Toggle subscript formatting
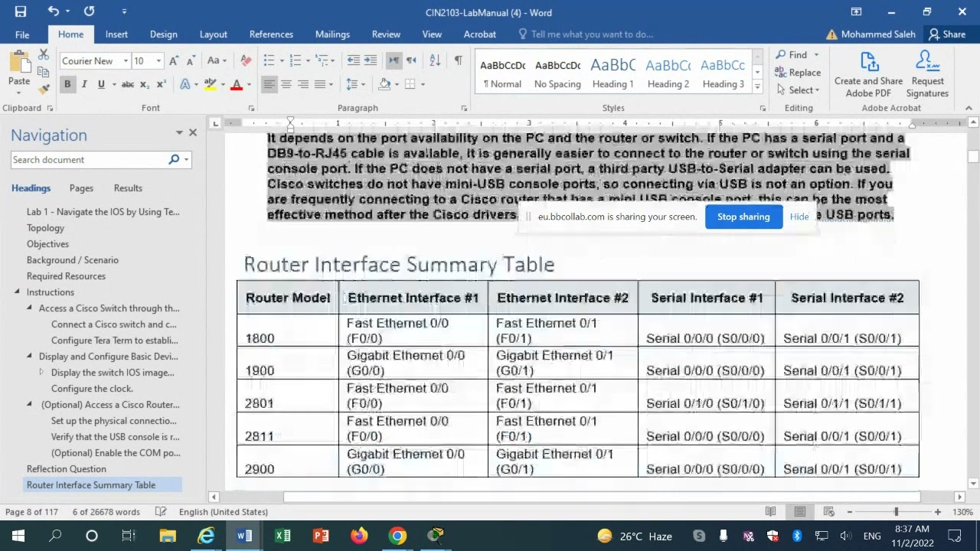 coord(145,84)
